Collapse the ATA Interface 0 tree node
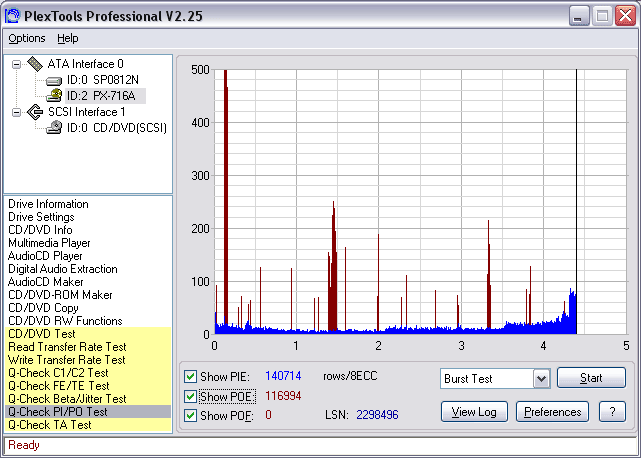 click(16, 64)
